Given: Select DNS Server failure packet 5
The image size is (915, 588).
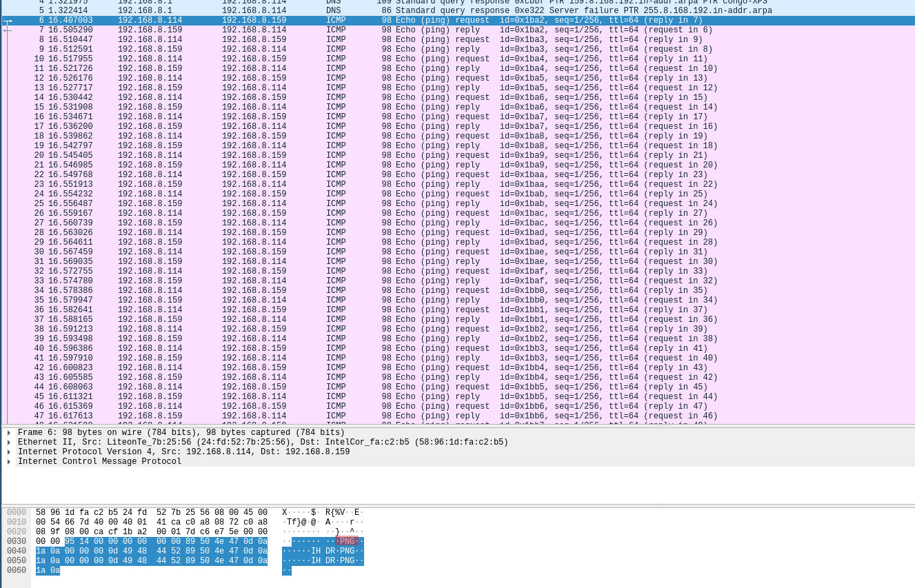Looking at the screenshot, I should coord(414,11).
